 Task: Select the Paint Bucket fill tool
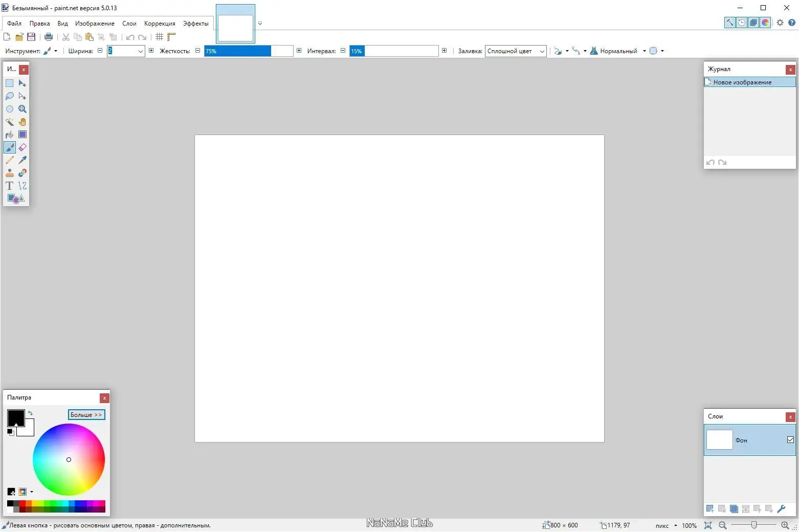pyautogui.click(x=9, y=135)
